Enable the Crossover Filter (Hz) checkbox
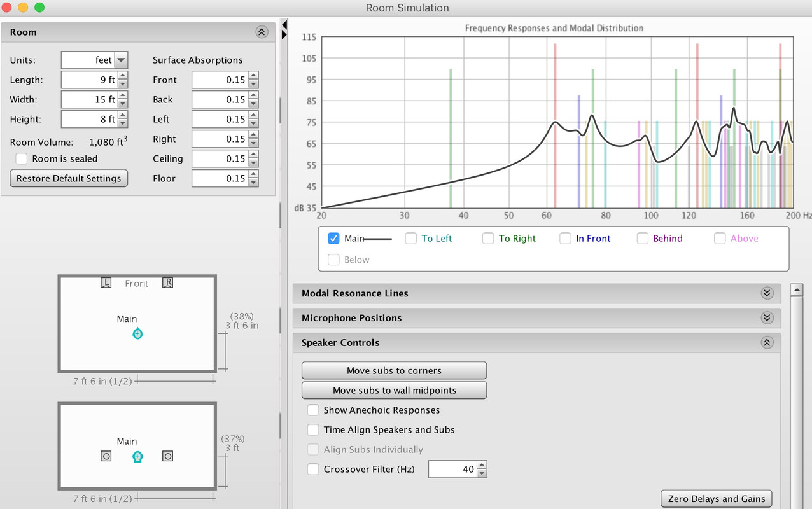This screenshot has height=509, width=812. click(313, 470)
